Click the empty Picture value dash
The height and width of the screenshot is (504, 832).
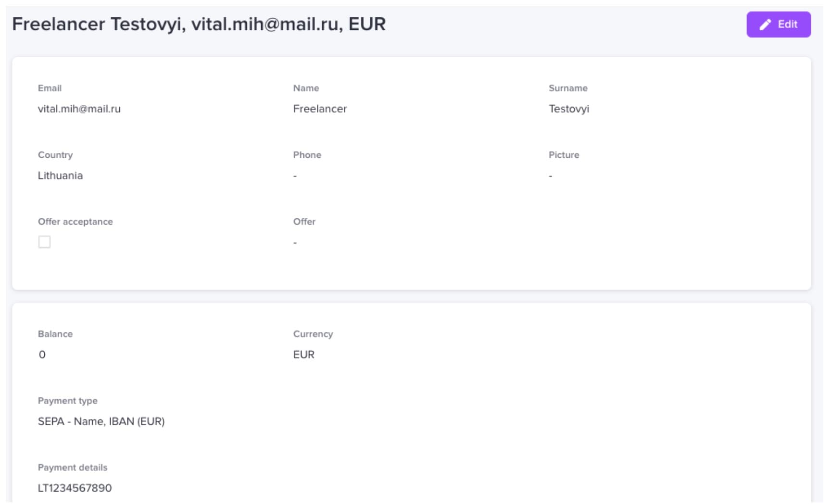[550, 176]
